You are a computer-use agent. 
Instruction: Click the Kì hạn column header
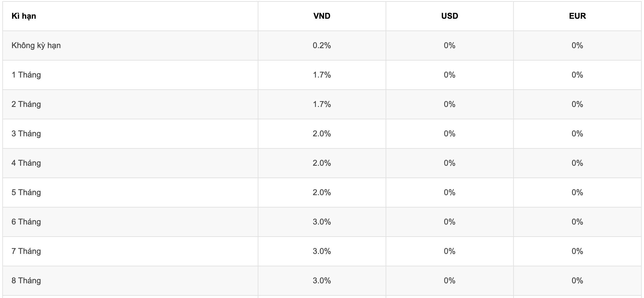pyautogui.click(x=24, y=16)
